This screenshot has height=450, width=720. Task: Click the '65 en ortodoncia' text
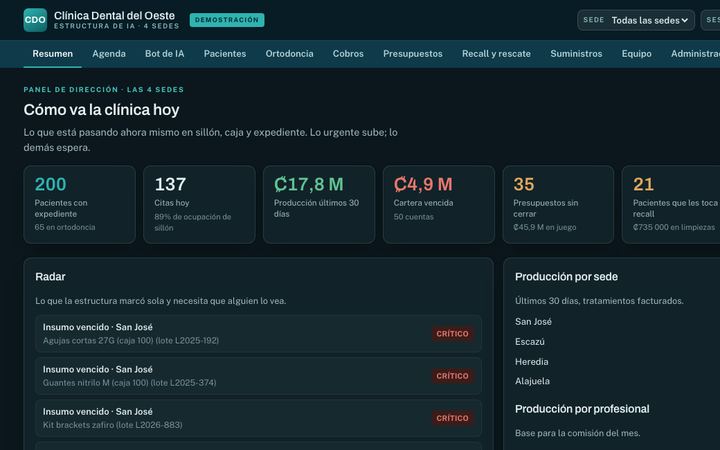coord(65,227)
